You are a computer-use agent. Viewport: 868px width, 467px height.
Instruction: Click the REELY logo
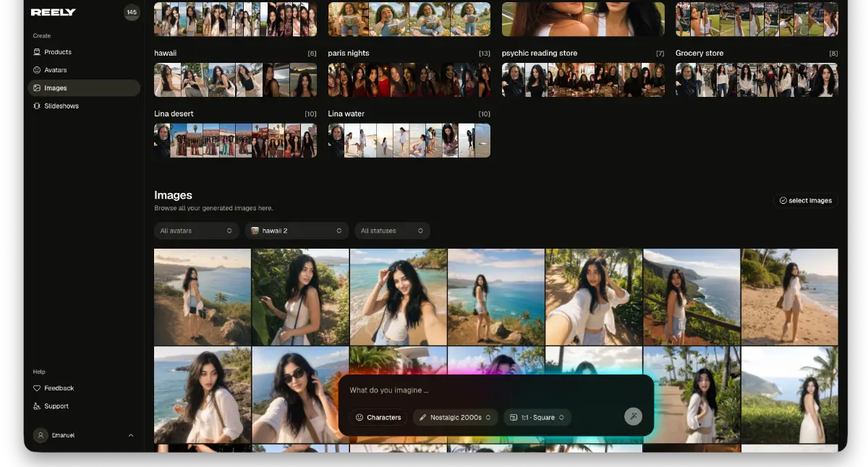click(x=54, y=12)
